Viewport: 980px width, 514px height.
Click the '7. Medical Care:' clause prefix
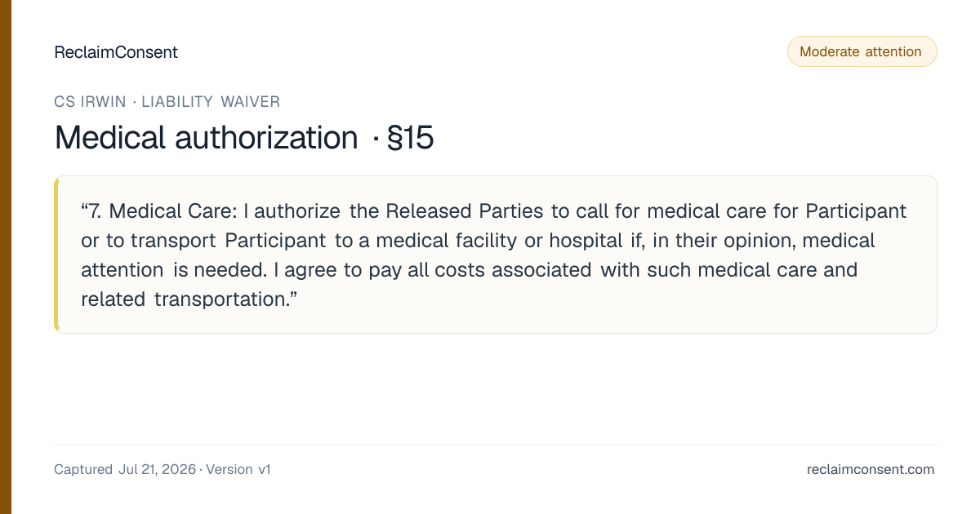pyautogui.click(x=162, y=211)
